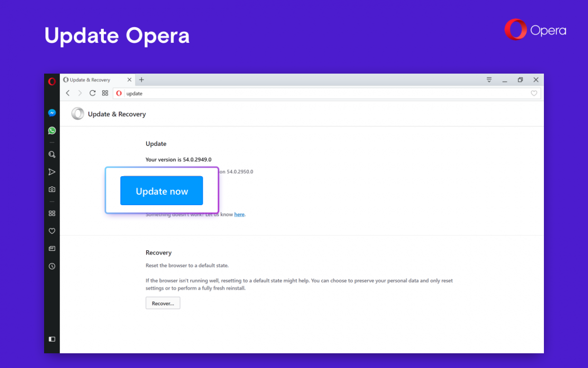Open the 'here' feedback link
This screenshot has width=588, height=368.
[239, 214]
